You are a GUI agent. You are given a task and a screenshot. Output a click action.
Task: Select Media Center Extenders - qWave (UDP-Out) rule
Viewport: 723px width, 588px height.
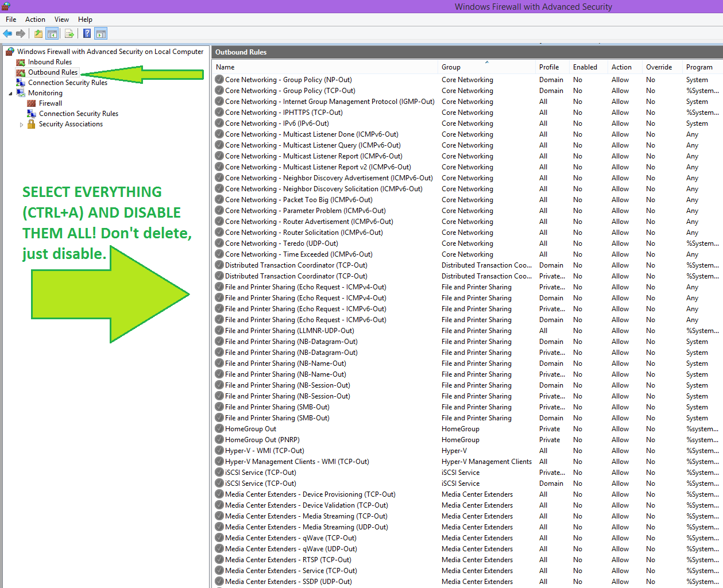tap(291, 549)
